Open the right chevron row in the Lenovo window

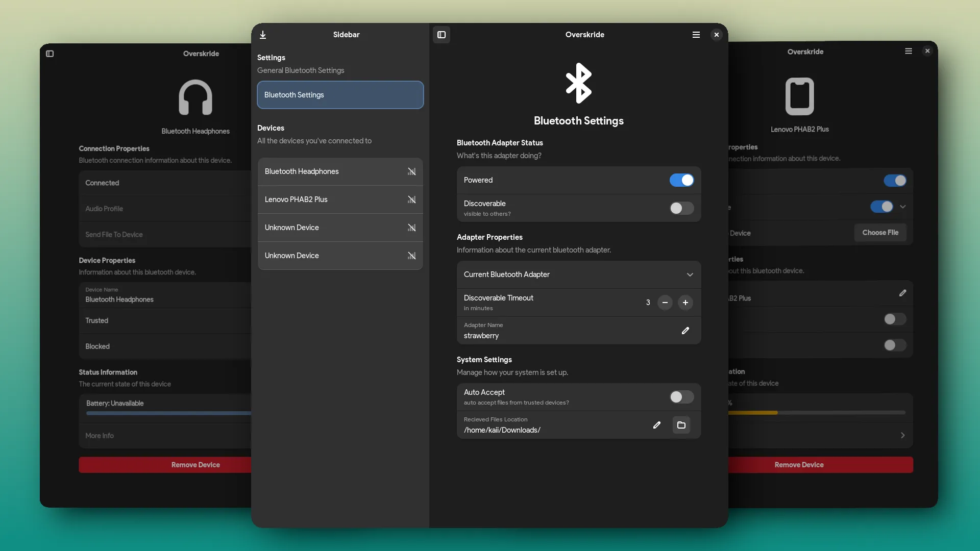902,435
